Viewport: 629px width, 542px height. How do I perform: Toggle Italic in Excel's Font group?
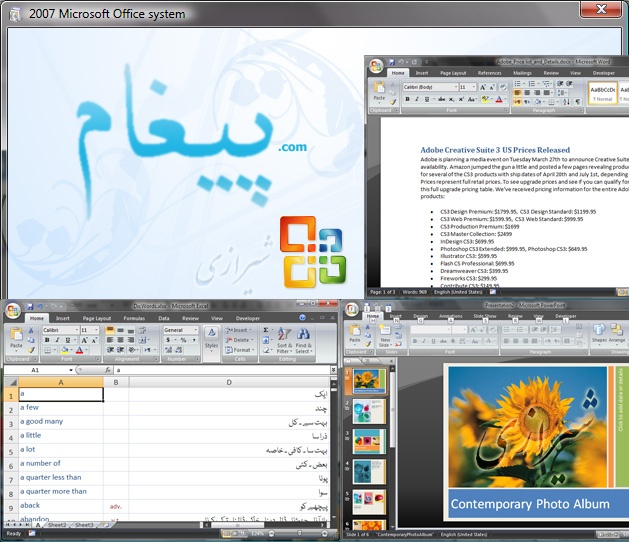coord(58,340)
